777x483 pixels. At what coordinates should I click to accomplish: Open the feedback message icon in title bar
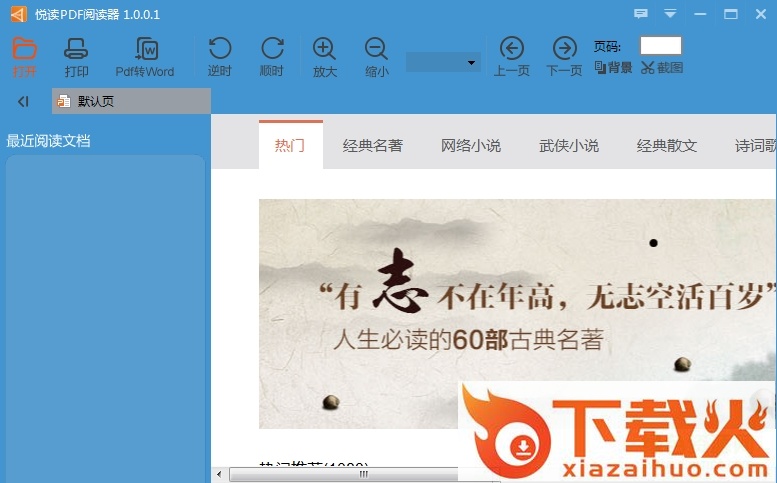coord(641,14)
